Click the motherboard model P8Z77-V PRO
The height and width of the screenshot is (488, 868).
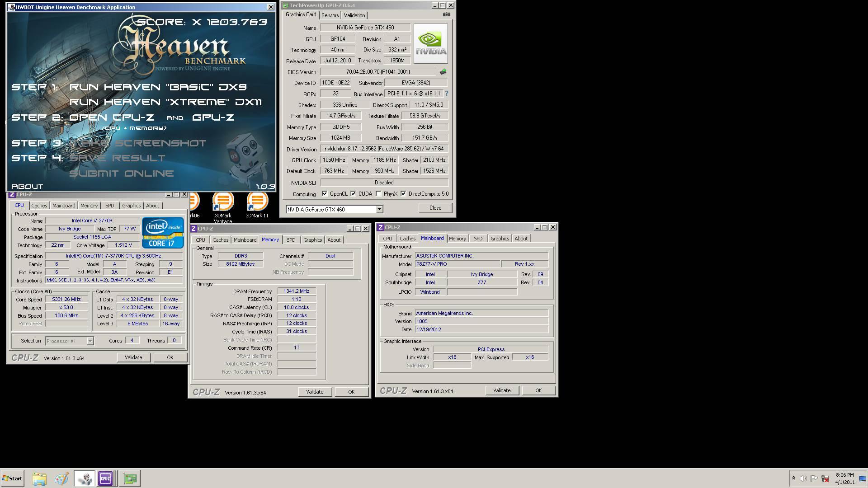point(458,264)
